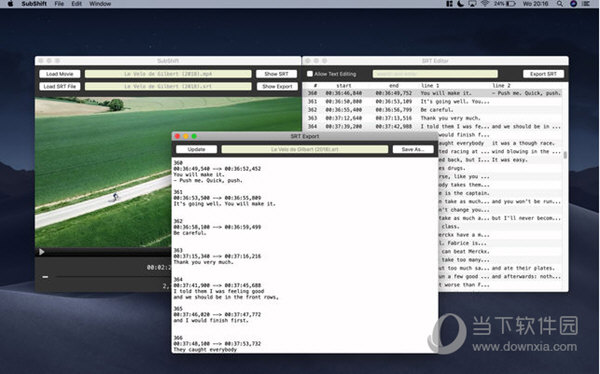Play the movie with play button
600x374 pixels.
[x=41, y=252]
